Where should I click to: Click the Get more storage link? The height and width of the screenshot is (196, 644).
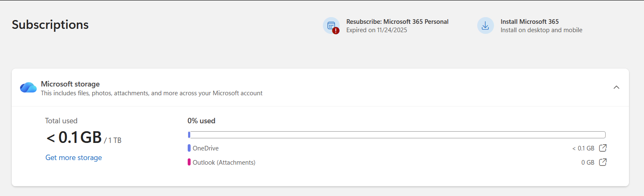[73, 158]
